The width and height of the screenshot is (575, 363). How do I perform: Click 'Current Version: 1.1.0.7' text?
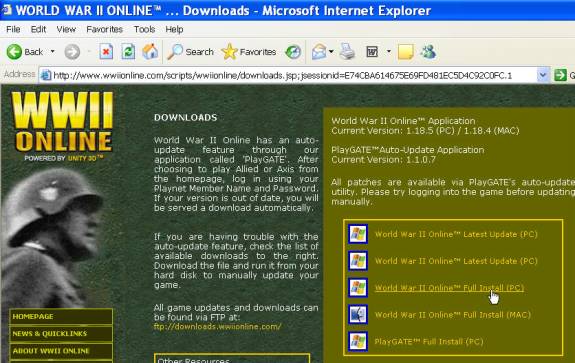(383, 160)
